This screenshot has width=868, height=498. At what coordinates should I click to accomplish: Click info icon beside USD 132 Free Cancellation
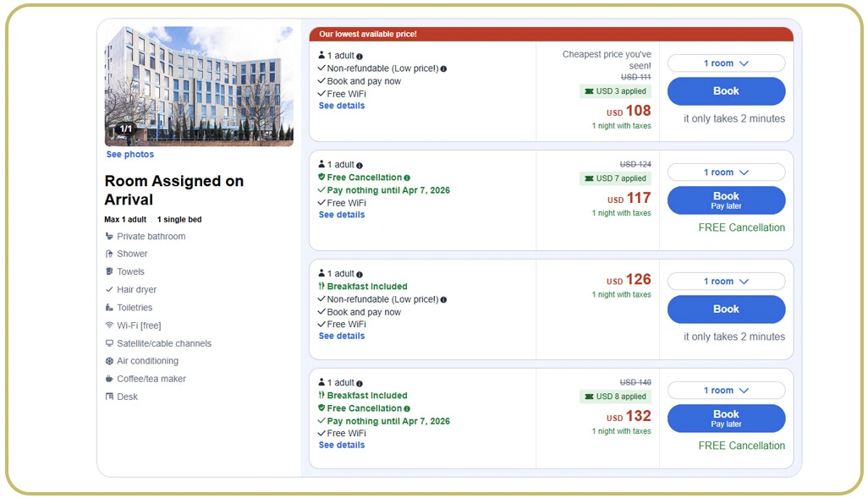click(407, 409)
